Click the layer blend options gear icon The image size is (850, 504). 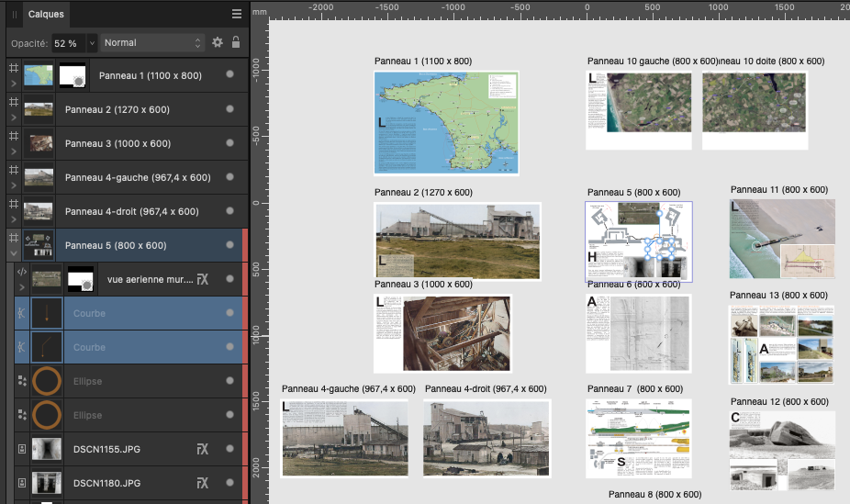point(218,42)
